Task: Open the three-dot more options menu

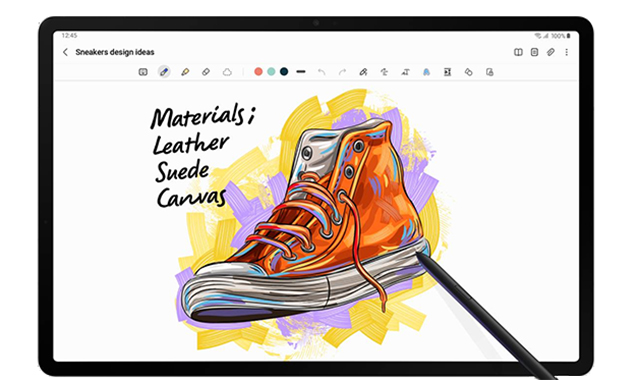Action: tap(567, 52)
